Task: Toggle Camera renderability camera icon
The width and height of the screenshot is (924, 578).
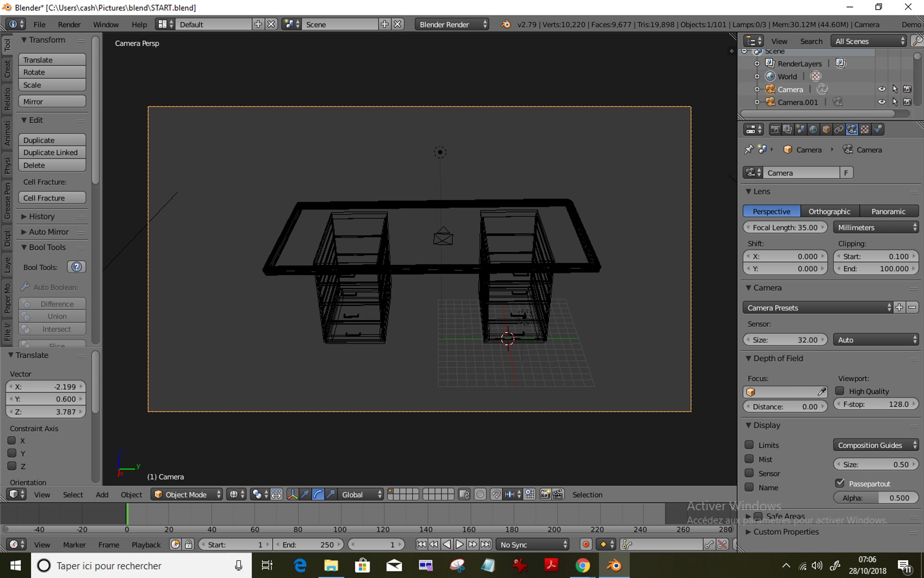Action: tap(907, 89)
